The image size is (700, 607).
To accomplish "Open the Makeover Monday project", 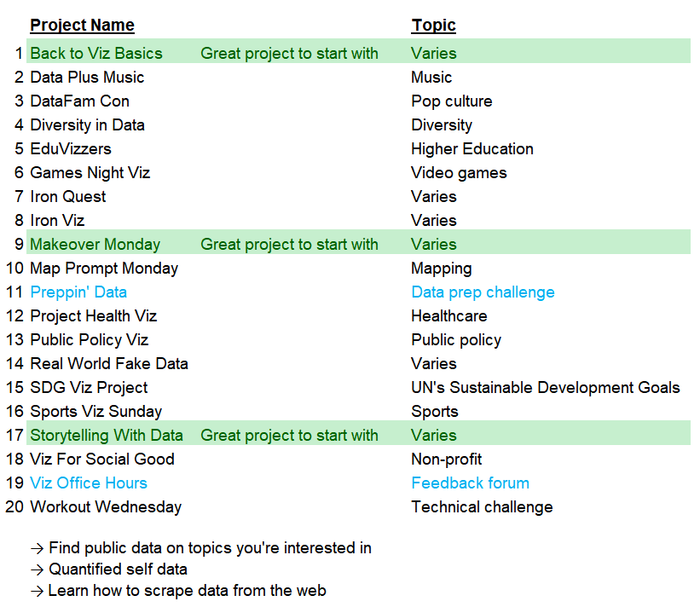I will (x=95, y=244).
